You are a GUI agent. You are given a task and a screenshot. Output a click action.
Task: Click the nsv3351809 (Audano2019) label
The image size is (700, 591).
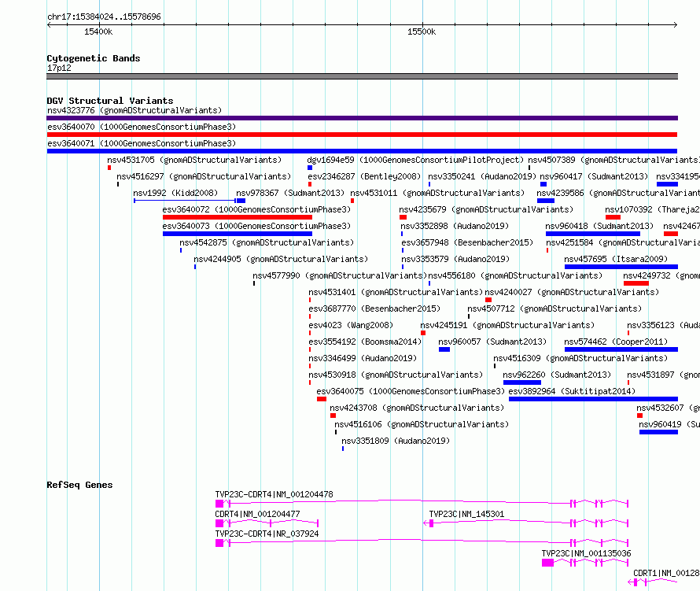coord(396,441)
